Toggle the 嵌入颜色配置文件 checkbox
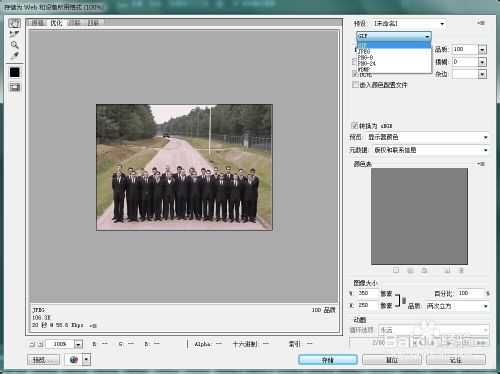 (355, 85)
